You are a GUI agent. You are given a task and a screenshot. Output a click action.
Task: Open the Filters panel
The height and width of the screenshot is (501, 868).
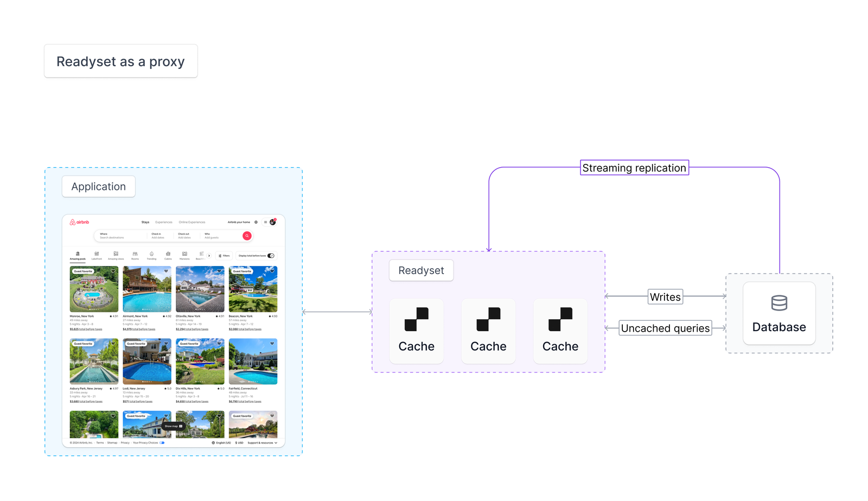[224, 255]
